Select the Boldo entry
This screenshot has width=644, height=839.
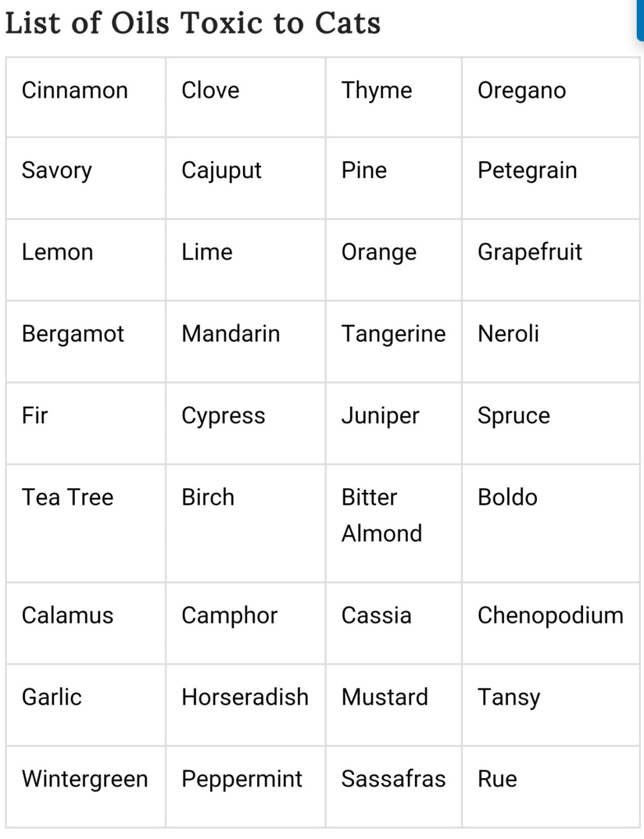[508, 497]
